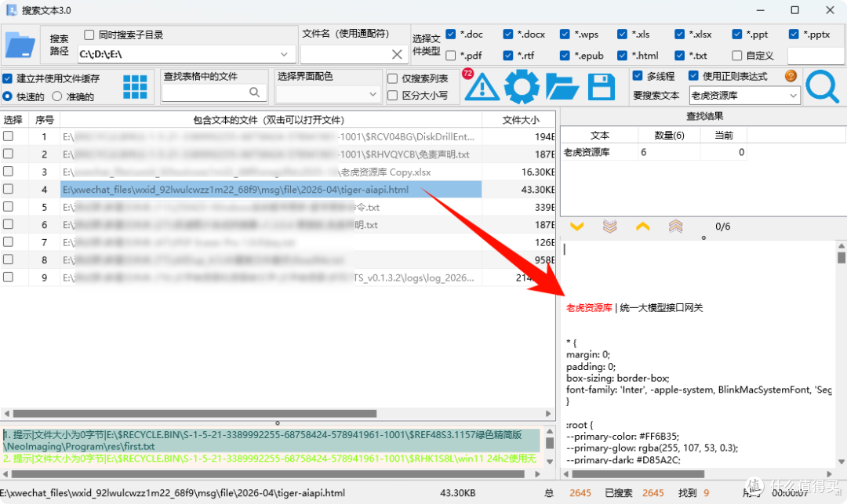
Task: Uncheck the *.docx file type
Action: click(x=507, y=34)
